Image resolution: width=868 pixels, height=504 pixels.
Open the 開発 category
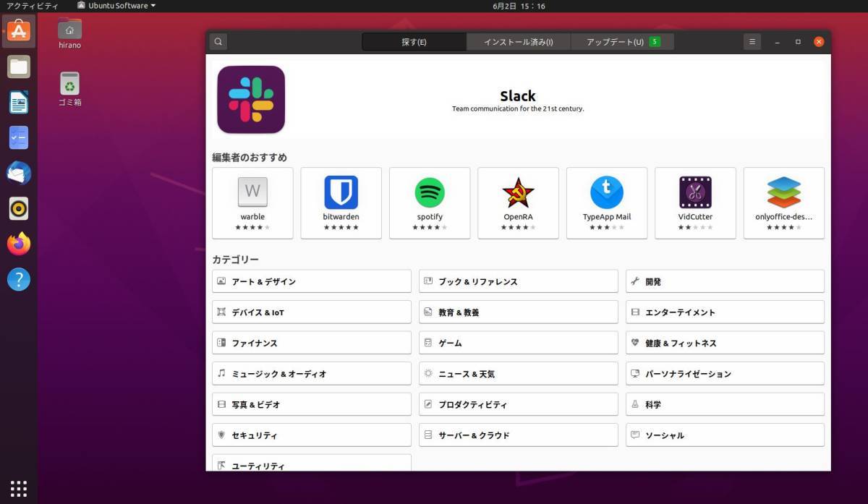725,281
